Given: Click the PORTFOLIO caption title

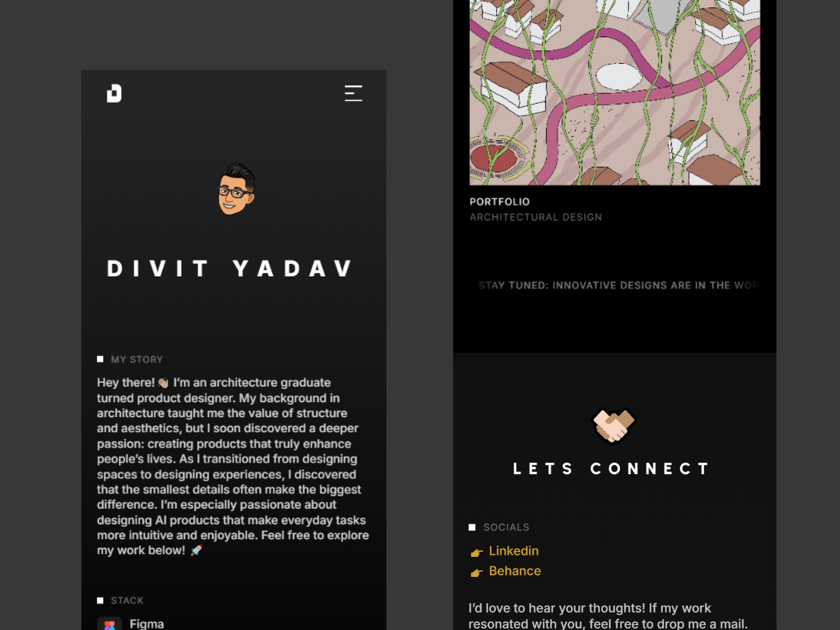Looking at the screenshot, I should coord(499,202).
